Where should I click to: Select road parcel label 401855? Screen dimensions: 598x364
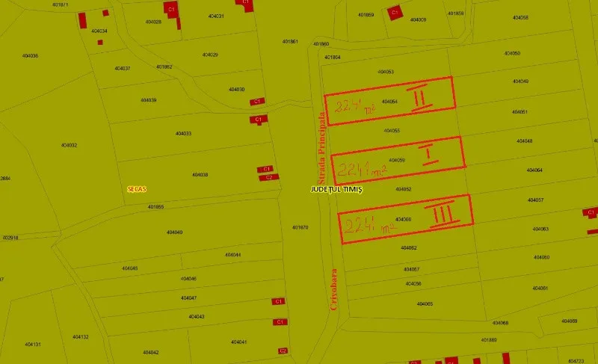[155, 207]
